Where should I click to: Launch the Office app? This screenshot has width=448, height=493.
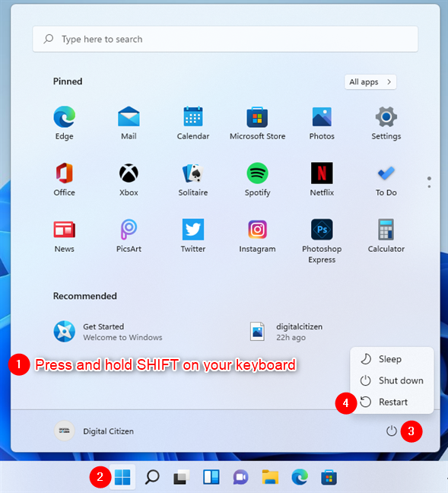click(65, 180)
